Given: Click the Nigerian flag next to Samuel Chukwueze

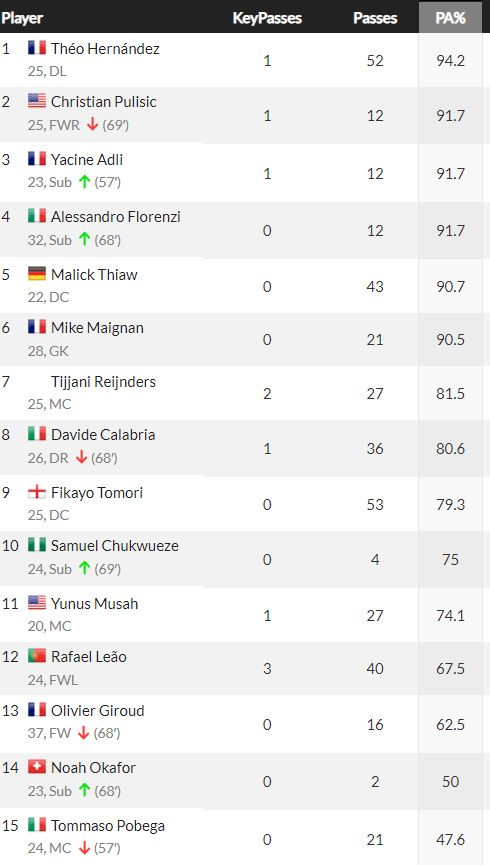Looking at the screenshot, I should click(x=37, y=545).
